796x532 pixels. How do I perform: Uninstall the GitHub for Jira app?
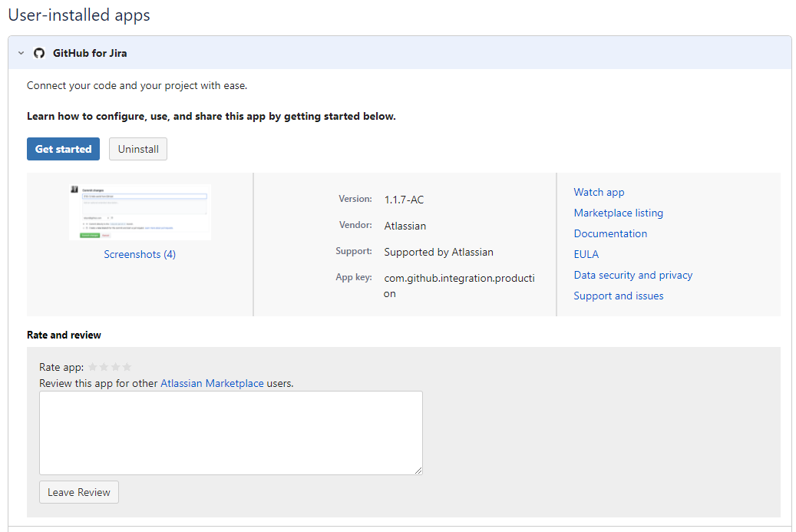137,149
